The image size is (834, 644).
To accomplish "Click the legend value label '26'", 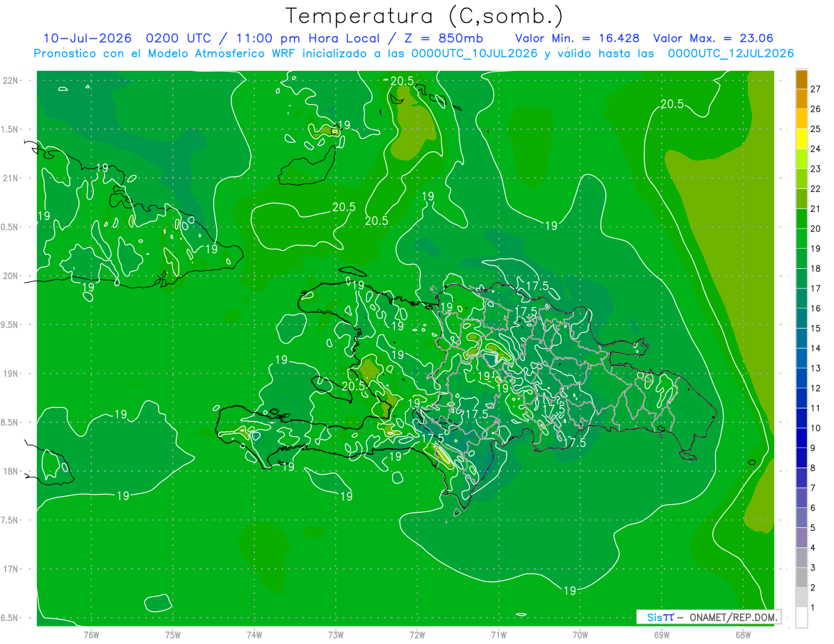I will (x=816, y=108).
